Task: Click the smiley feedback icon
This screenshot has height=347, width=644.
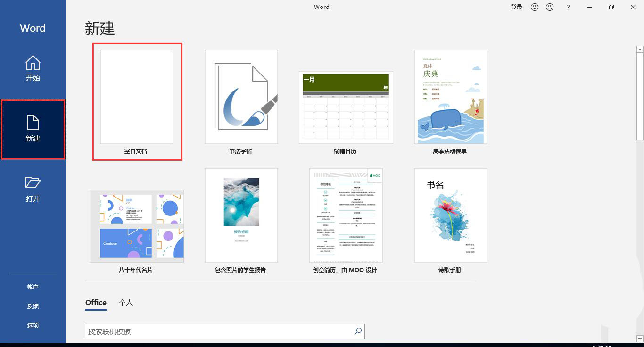Action: coord(534,7)
